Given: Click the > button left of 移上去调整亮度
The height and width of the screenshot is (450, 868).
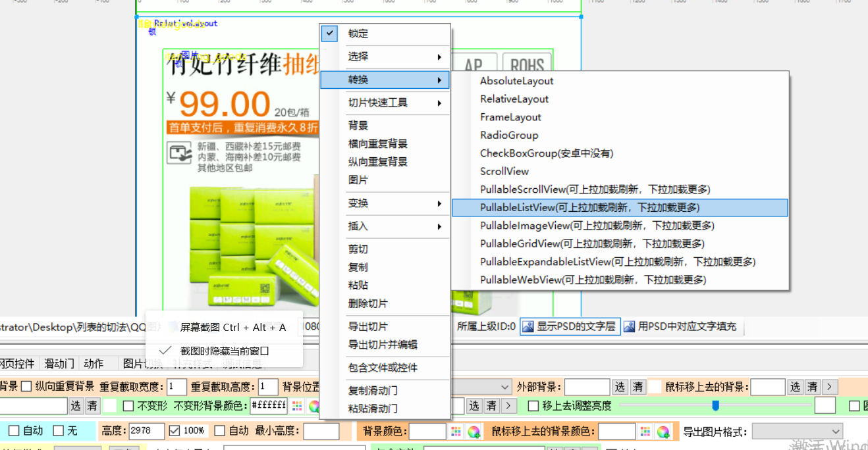Looking at the screenshot, I should point(508,406).
